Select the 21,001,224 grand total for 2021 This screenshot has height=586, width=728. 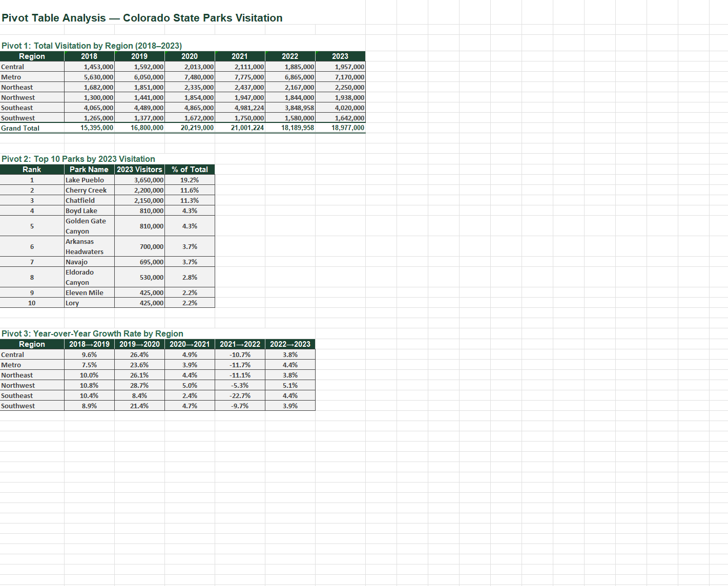[x=239, y=128]
